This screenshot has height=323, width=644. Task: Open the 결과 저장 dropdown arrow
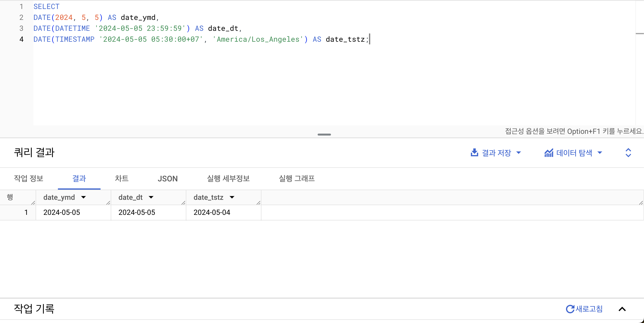(x=518, y=153)
